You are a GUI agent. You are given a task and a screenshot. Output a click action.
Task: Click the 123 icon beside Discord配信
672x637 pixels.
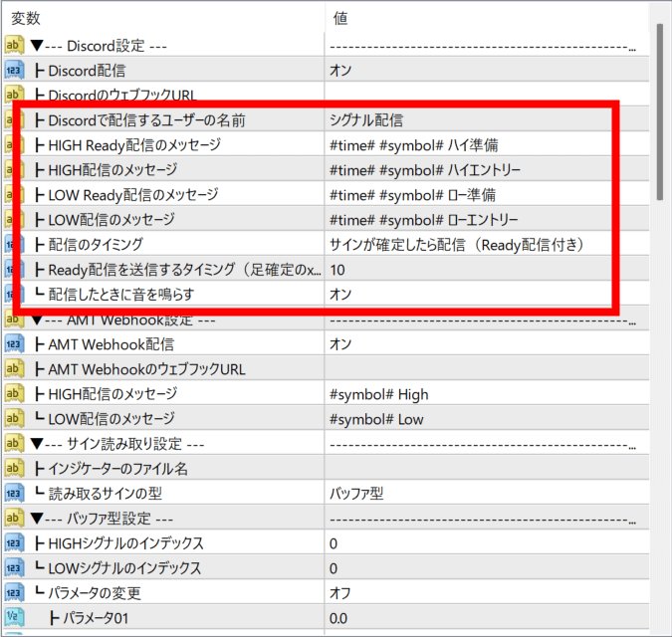14,71
